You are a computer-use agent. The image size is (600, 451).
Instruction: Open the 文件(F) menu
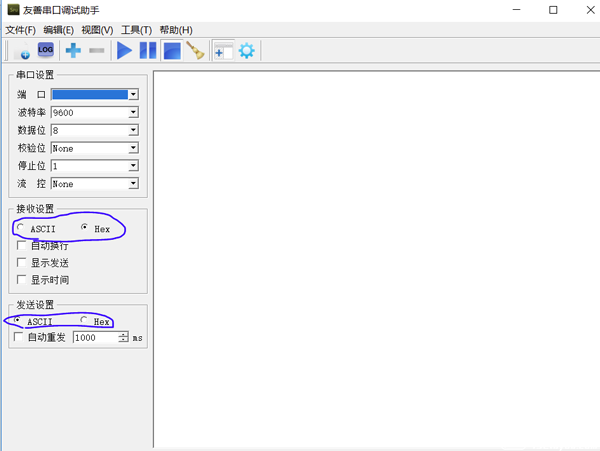(x=20, y=30)
